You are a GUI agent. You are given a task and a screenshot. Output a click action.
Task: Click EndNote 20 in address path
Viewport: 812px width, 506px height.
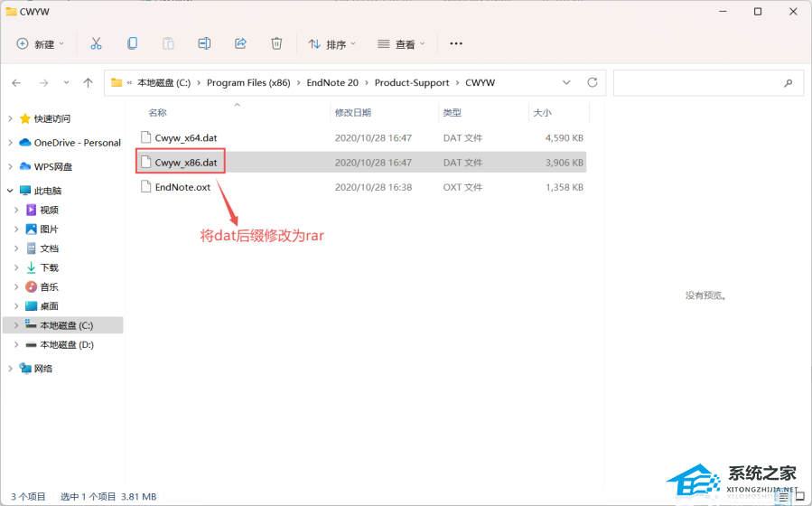[x=333, y=82]
